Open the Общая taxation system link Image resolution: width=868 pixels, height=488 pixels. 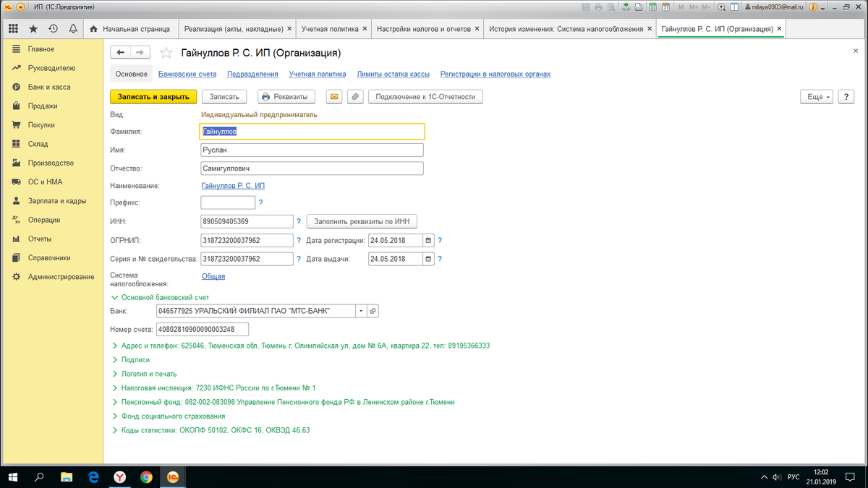(x=213, y=275)
